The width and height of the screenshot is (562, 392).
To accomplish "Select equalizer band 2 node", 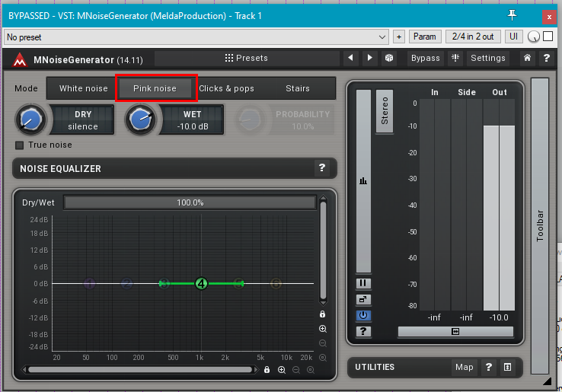I will (x=127, y=283).
